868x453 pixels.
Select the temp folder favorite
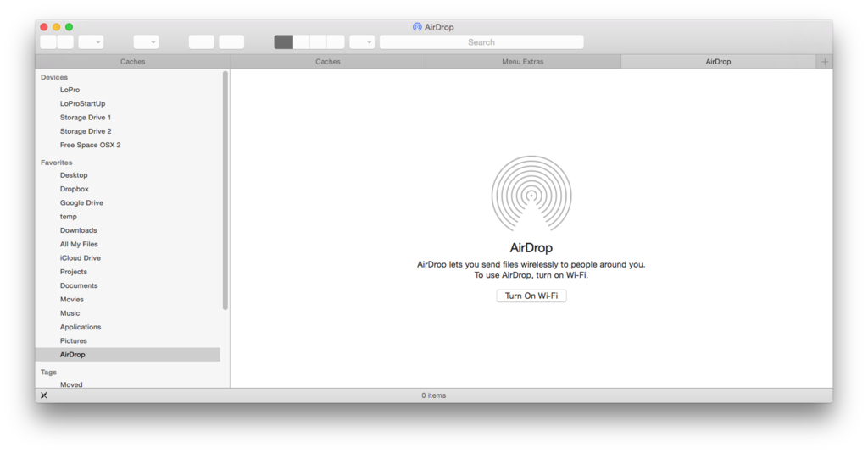tap(68, 216)
